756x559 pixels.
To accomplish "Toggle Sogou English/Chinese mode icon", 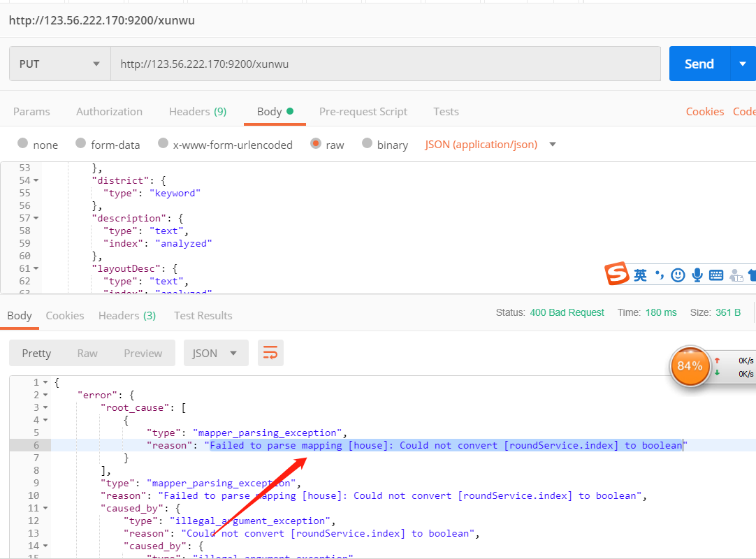I will click(640, 275).
